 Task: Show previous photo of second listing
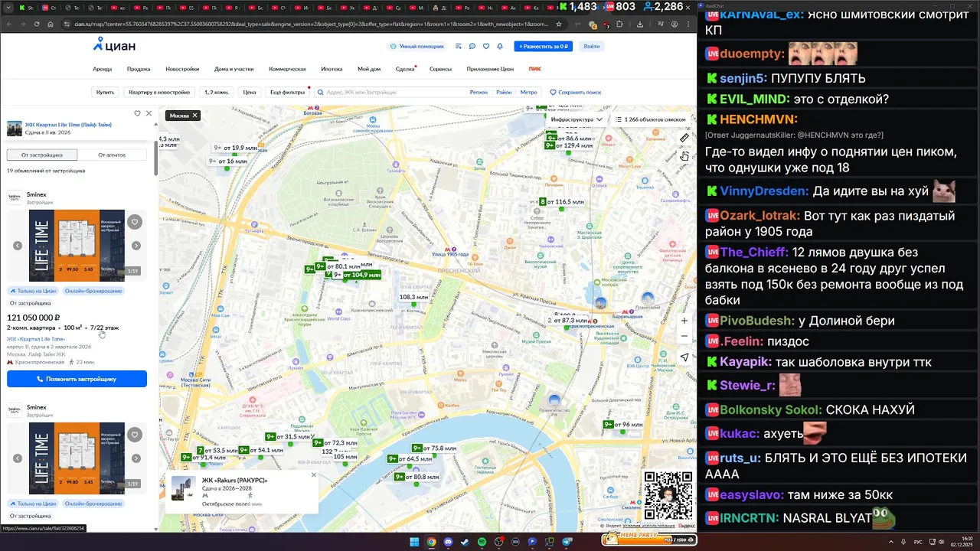pyautogui.click(x=18, y=458)
